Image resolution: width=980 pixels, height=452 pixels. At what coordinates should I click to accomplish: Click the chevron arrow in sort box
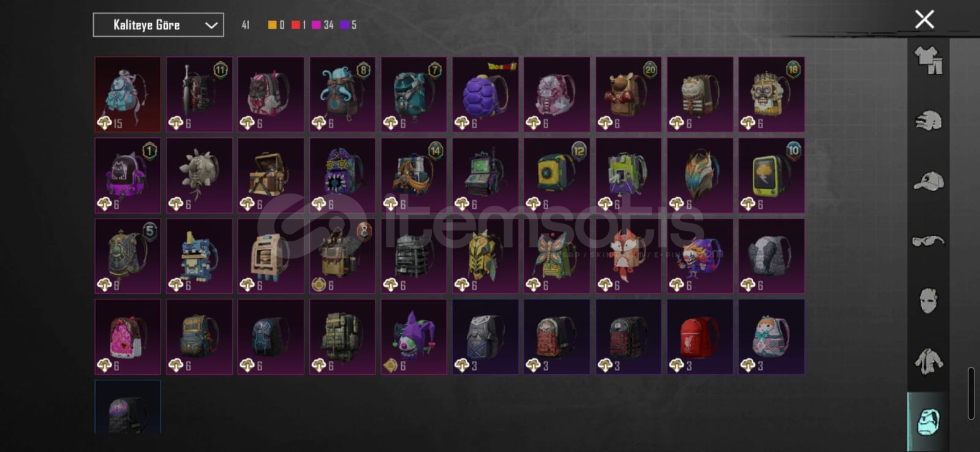tap(211, 25)
